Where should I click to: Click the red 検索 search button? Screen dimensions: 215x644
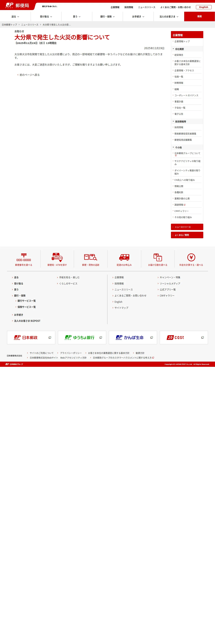pyautogui.click(x=199, y=17)
